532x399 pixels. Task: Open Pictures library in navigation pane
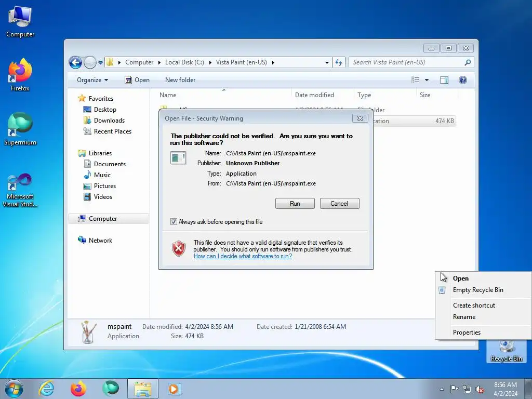(x=104, y=186)
